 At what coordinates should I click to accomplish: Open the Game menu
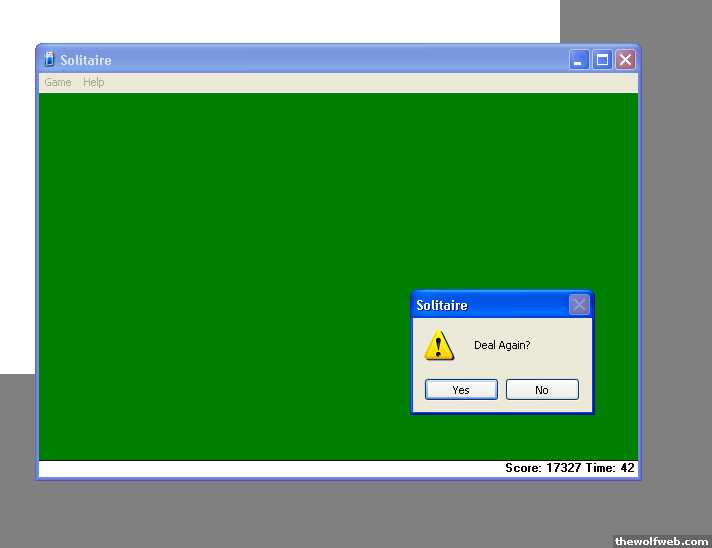coord(58,82)
